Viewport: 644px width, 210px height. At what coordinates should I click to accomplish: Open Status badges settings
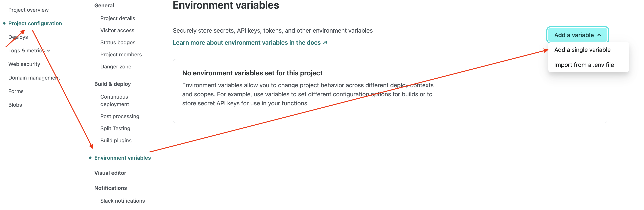pyautogui.click(x=118, y=42)
